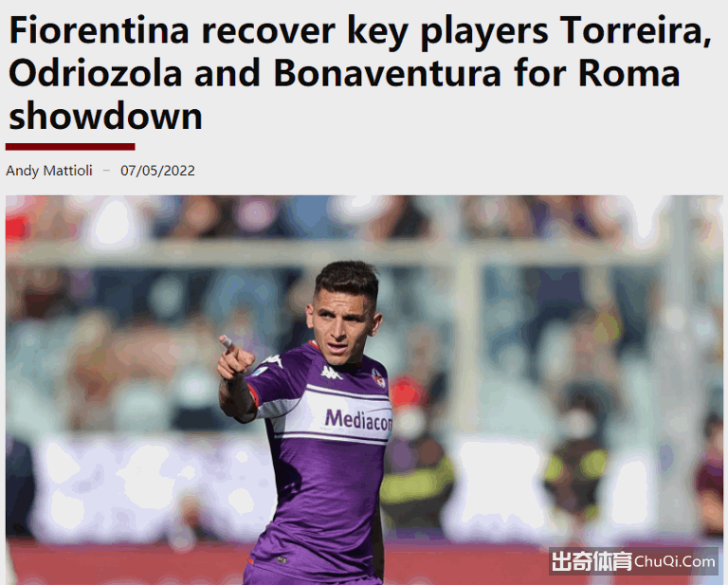Click the dark red bar under headline
Screen dimensions: 728x585
point(70,147)
